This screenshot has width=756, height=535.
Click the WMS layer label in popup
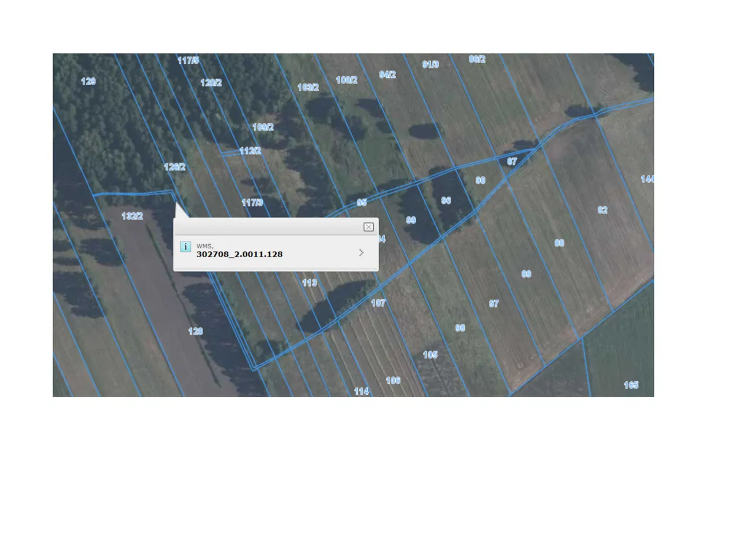click(204, 245)
